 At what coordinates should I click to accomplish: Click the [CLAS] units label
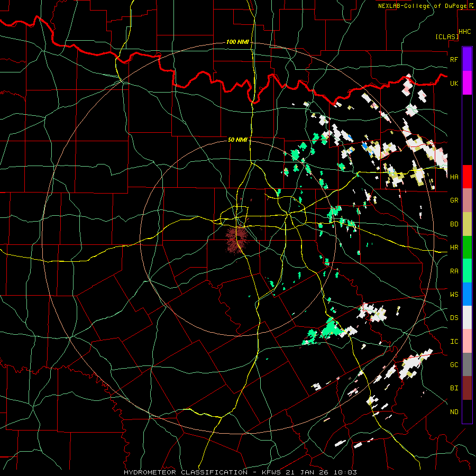tap(447, 37)
